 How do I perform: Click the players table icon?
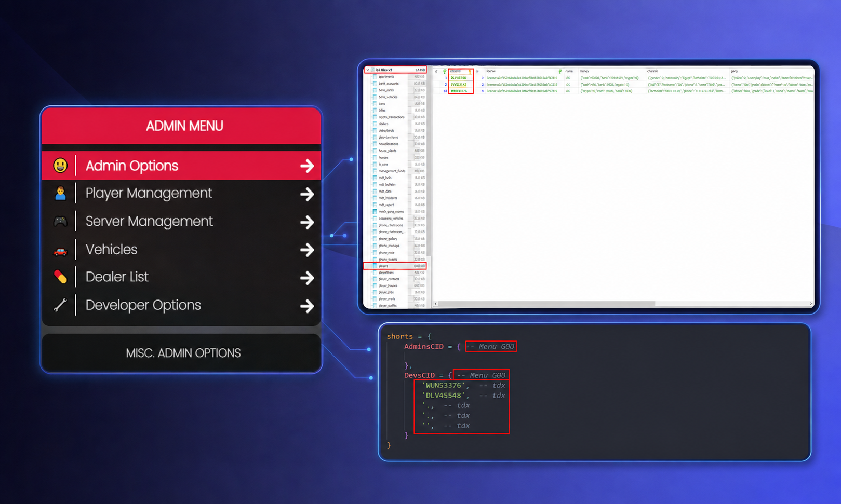click(375, 266)
